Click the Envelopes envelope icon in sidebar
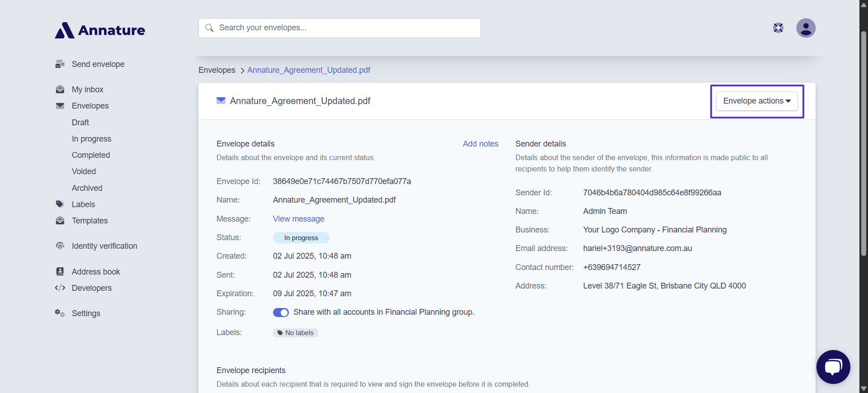The width and height of the screenshot is (868, 393). click(x=60, y=106)
